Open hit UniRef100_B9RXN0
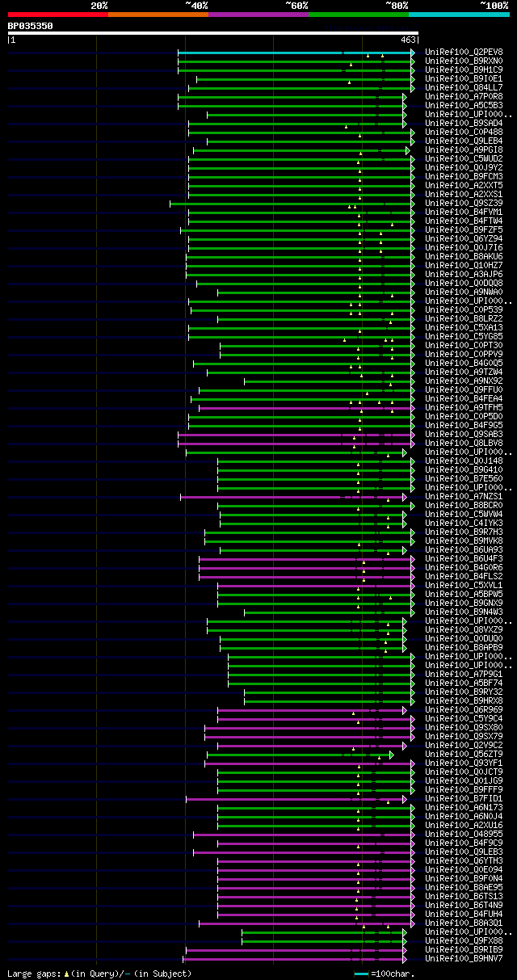Viewport: 517px width, 980px height. pos(464,61)
